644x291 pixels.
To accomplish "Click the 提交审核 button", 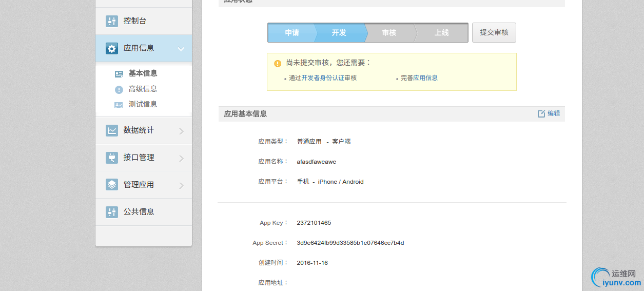I will [x=494, y=32].
